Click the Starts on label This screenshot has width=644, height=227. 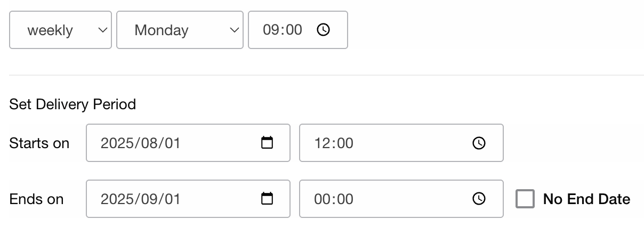pyautogui.click(x=39, y=143)
